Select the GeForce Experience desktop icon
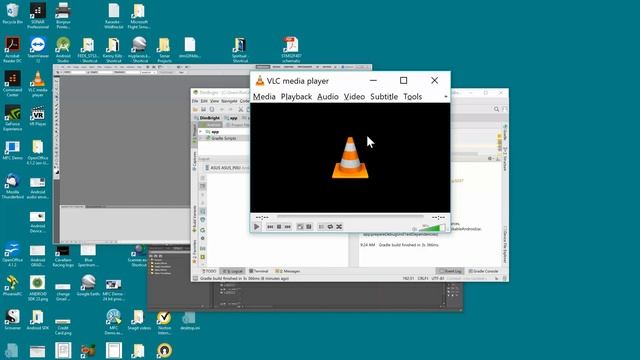The image size is (640, 360). pyautogui.click(x=12, y=118)
